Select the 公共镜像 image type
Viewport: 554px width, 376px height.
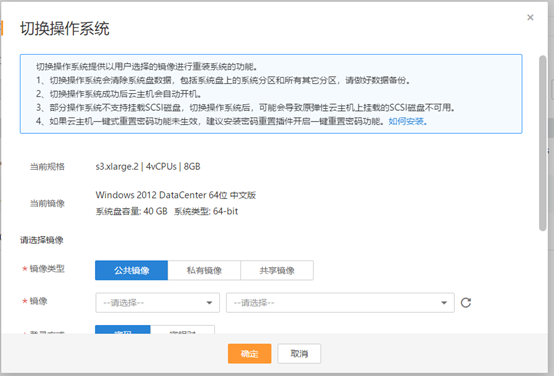click(131, 270)
